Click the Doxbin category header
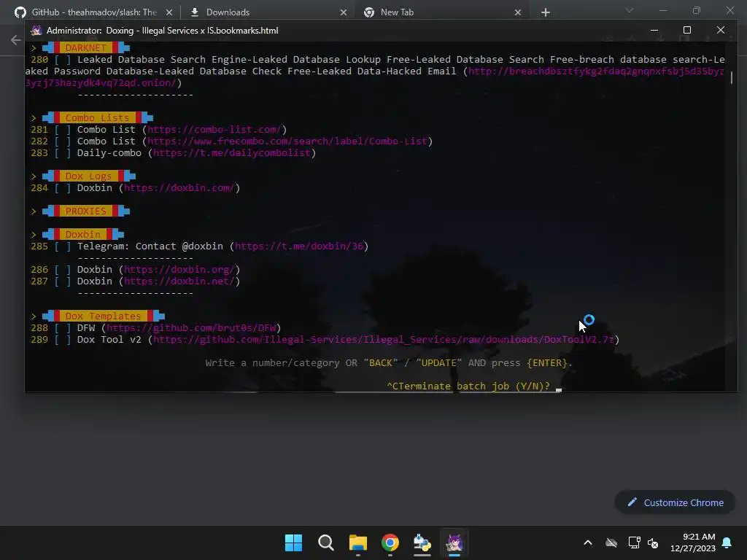 tap(83, 234)
